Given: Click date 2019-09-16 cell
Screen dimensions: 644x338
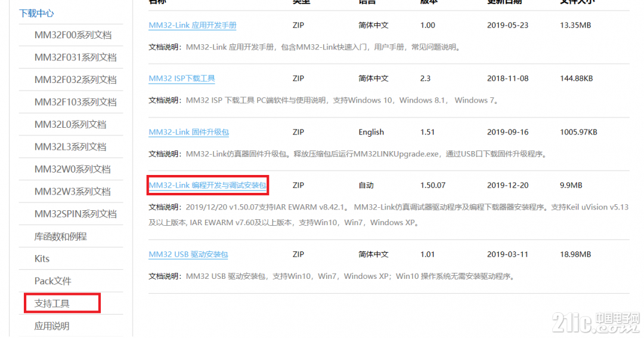Looking at the screenshot, I should point(507,132).
